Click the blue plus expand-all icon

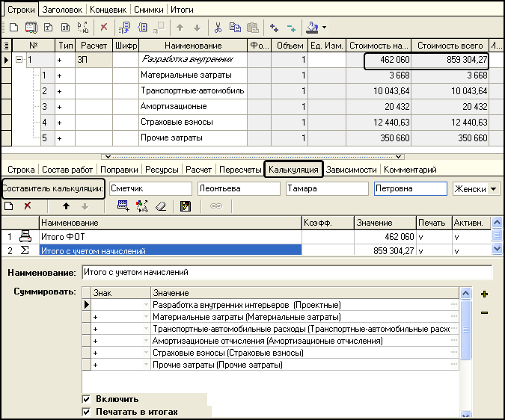pyautogui.click(x=274, y=28)
